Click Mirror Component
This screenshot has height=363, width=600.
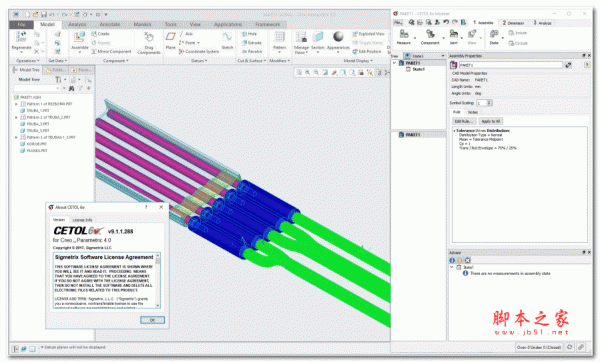111,51
